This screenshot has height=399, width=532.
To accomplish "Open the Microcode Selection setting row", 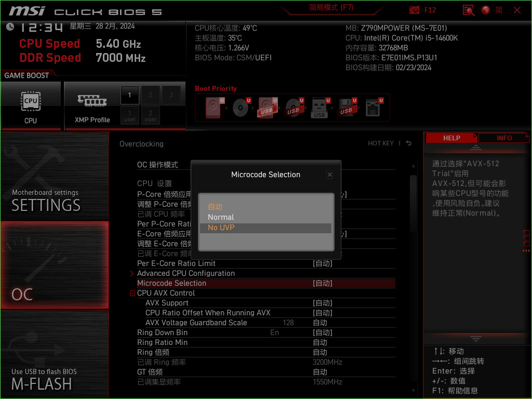I will (266, 283).
